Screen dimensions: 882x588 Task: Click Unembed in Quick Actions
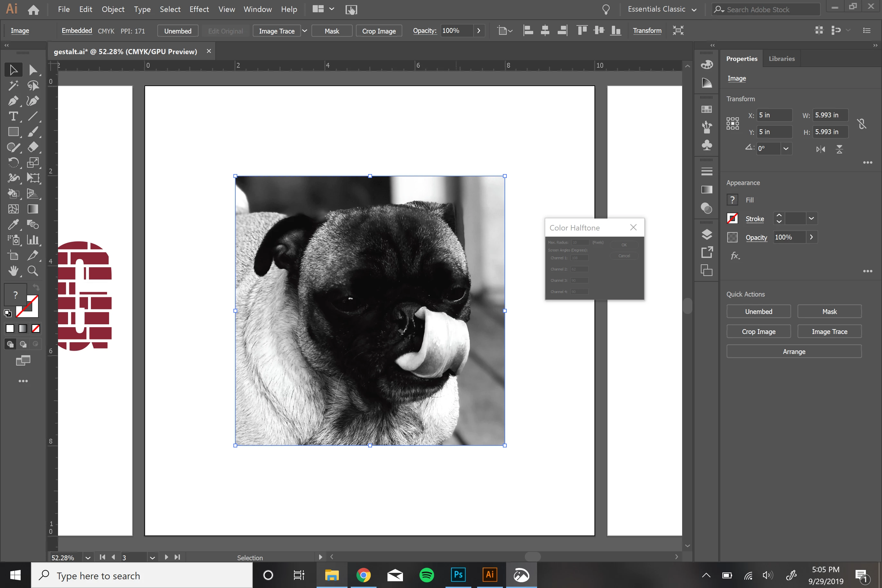759,312
